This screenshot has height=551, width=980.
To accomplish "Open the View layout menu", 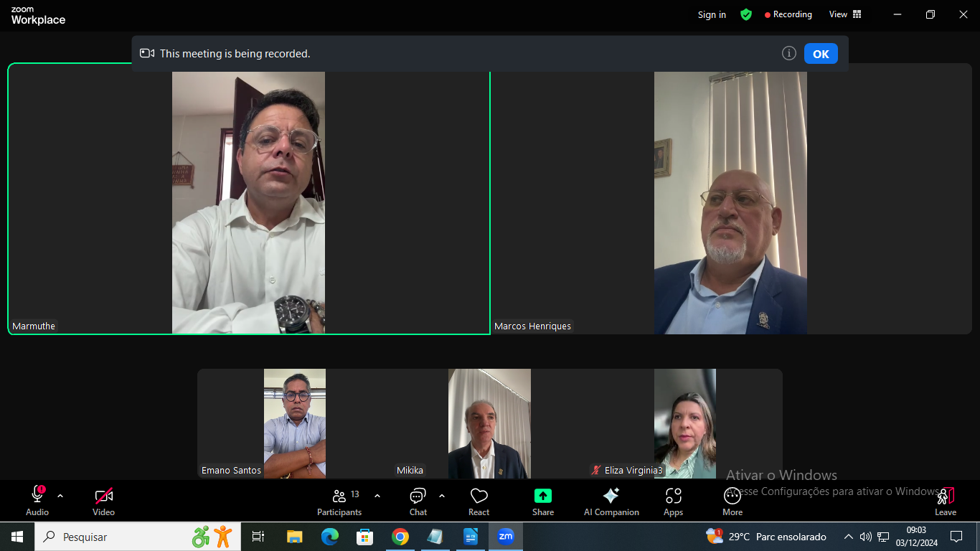I will pyautogui.click(x=845, y=14).
